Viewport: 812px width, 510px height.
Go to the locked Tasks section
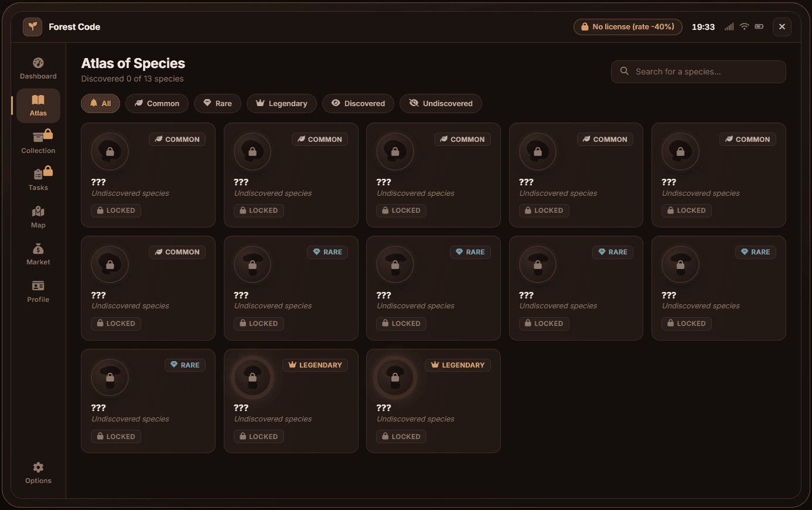[38, 179]
